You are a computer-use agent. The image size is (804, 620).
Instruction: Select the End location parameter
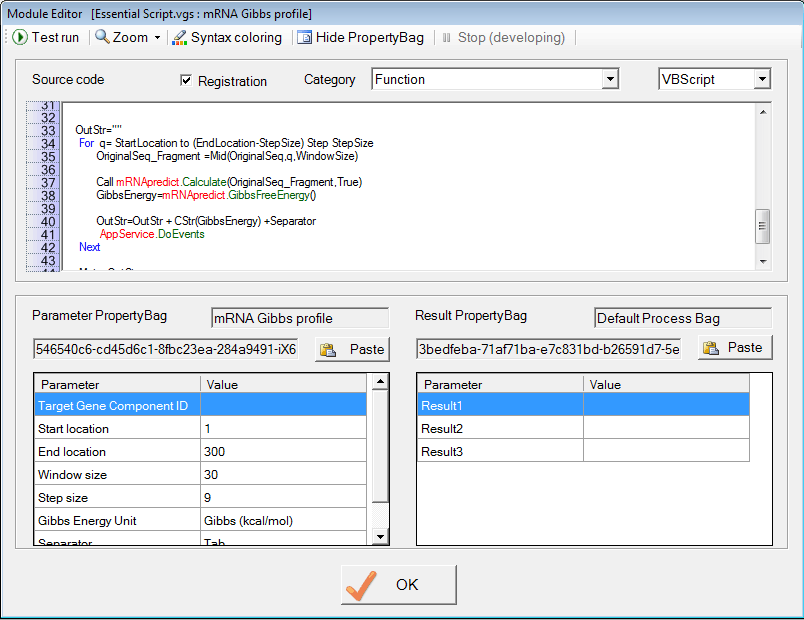tap(117, 451)
